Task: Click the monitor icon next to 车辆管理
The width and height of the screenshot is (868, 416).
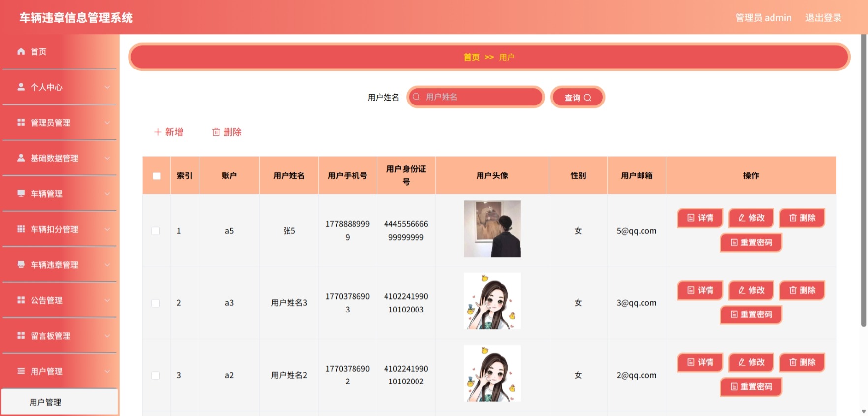Action: (x=21, y=193)
